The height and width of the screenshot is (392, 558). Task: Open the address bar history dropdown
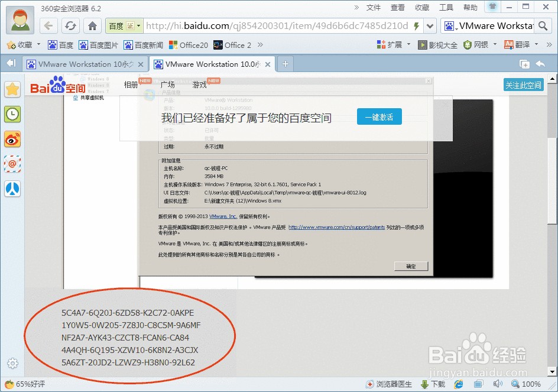[430, 25]
